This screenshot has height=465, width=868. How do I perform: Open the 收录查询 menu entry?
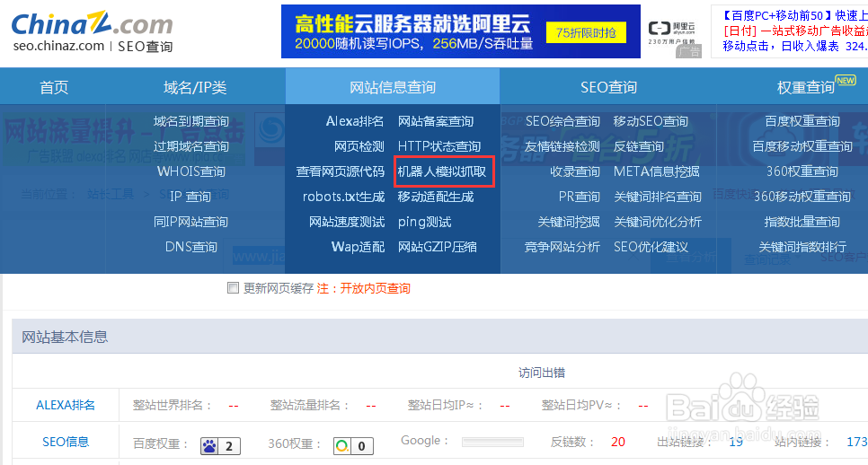point(574,171)
